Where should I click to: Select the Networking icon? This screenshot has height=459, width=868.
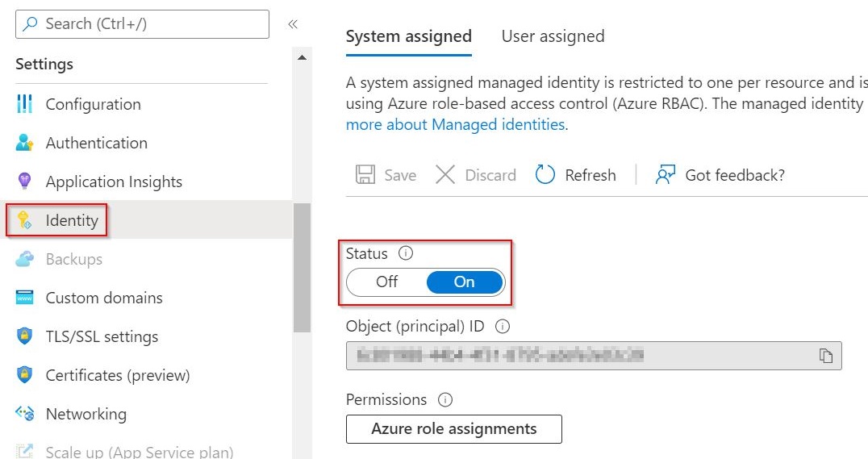[24, 414]
